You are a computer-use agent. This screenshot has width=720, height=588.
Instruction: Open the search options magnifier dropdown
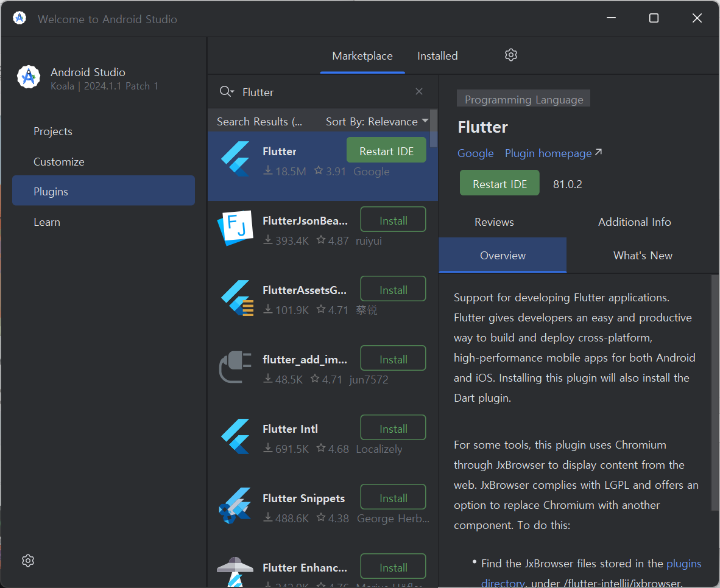coord(227,92)
